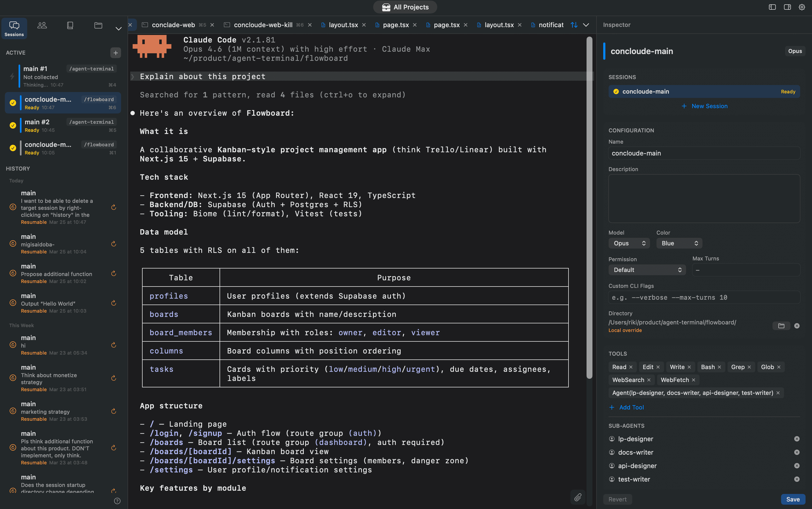Expand the chevron next to the sort arrows
Image resolution: width=812 pixels, height=509 pixels.
tap(586, 24)
